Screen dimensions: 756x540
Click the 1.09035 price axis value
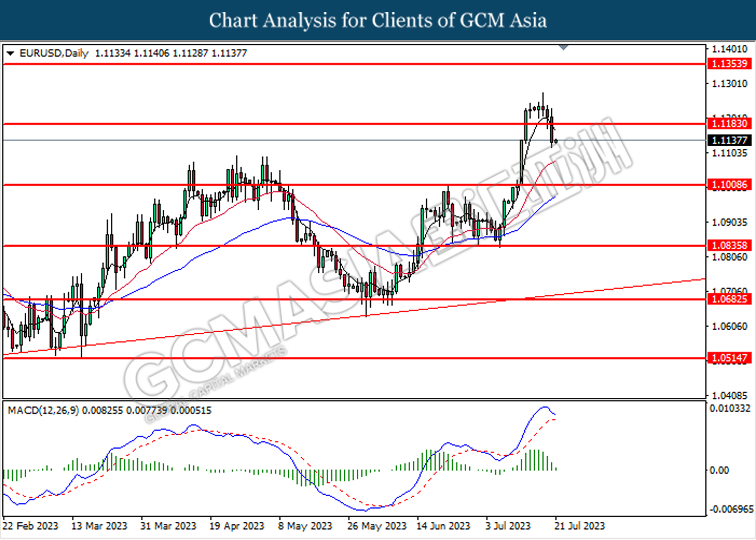tap(729, 222)
